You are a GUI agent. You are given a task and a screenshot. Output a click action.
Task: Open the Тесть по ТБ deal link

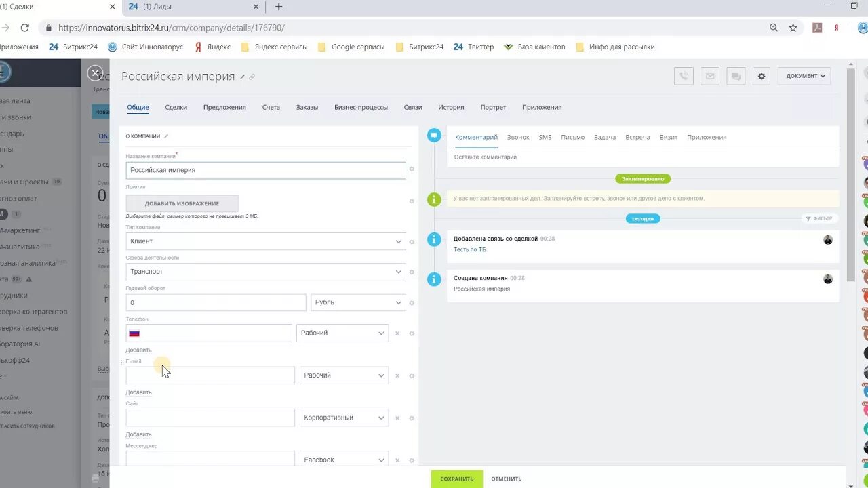tap(470, 250)
